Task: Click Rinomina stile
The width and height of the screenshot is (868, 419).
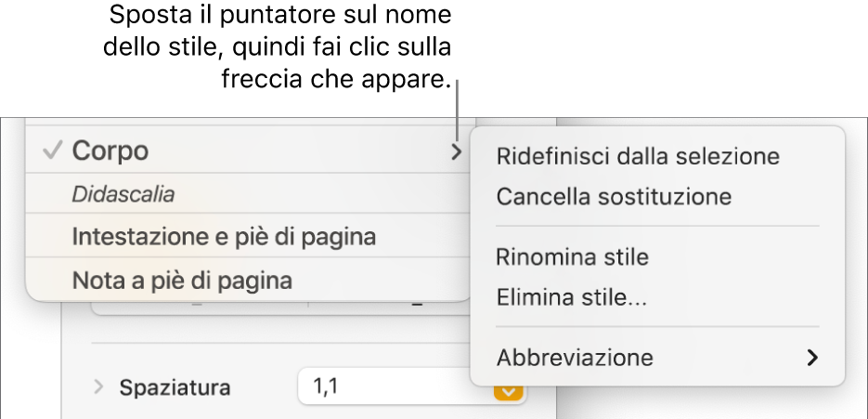Action: 572,256
